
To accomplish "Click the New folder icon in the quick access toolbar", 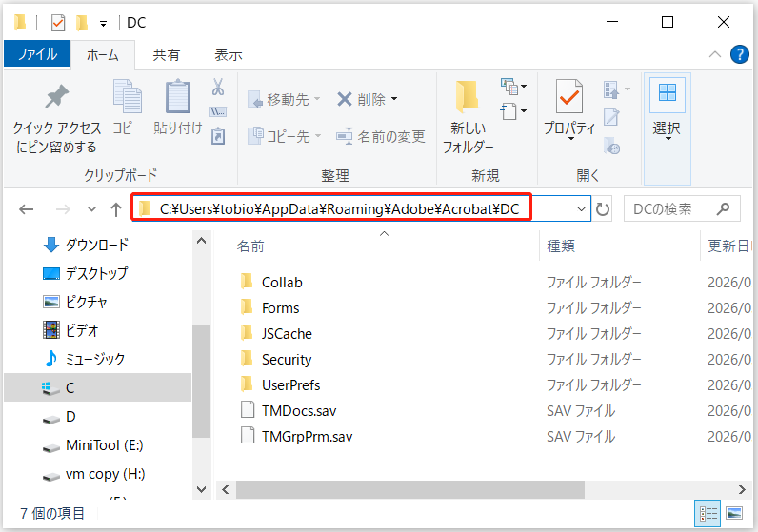I will point(81,22).
